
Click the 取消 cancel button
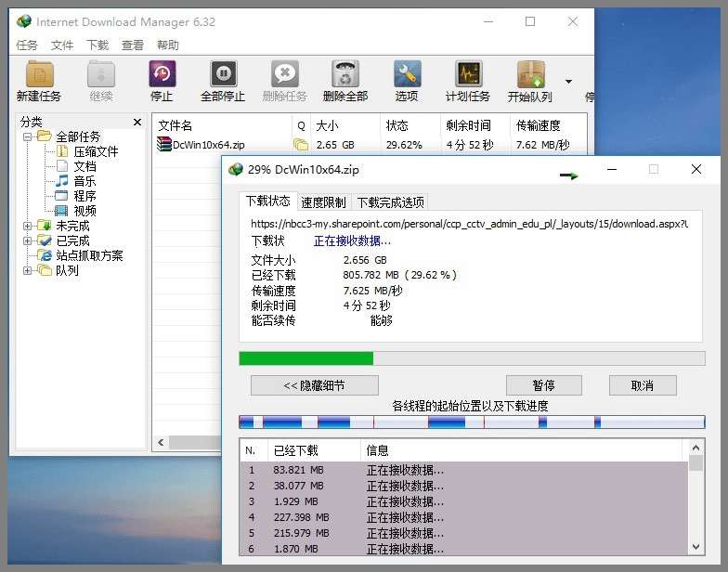[x=643, y=385]
